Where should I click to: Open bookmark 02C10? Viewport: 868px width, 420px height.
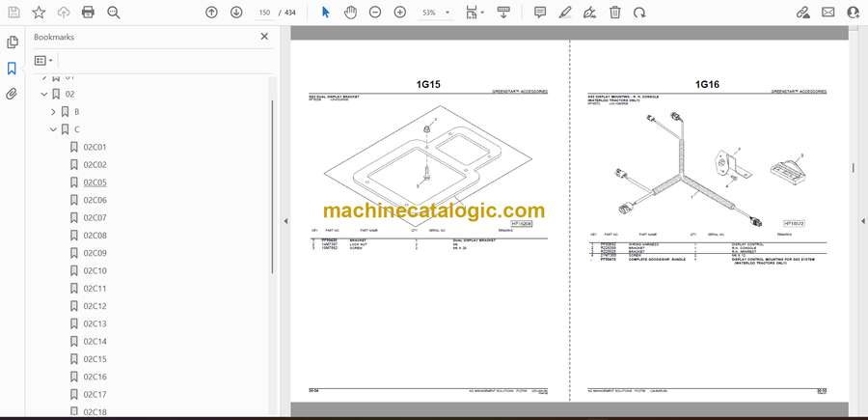tap(95, 271)
